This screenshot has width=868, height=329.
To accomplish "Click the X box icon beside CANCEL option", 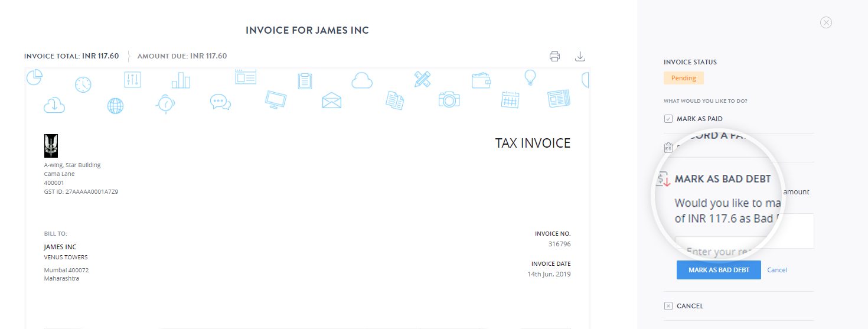I will click(668, 306).
